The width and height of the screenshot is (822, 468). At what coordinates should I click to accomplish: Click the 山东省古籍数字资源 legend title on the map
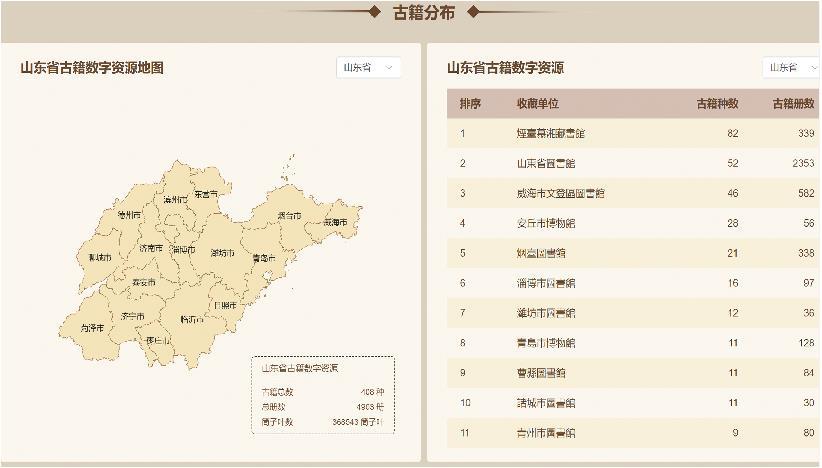coord(300,368)
